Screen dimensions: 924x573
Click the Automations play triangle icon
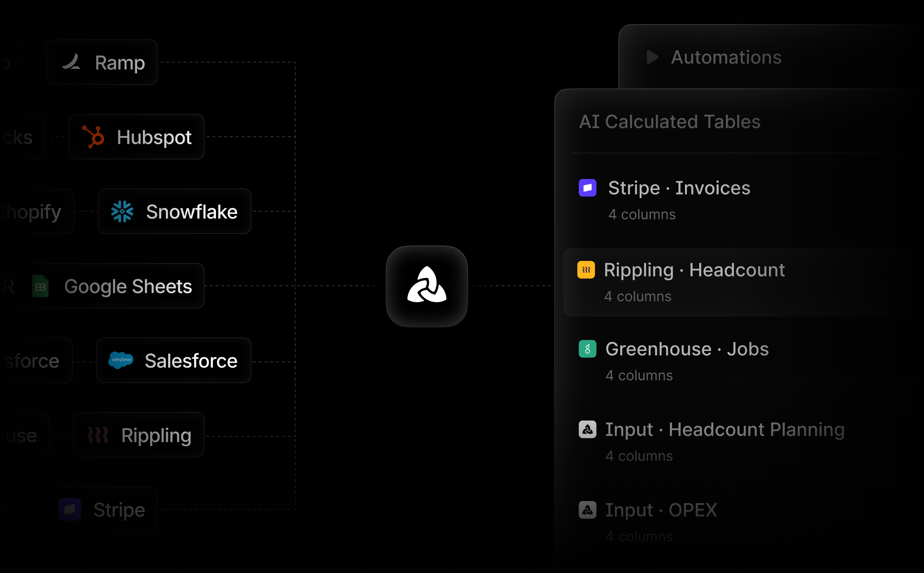point(652,57)
